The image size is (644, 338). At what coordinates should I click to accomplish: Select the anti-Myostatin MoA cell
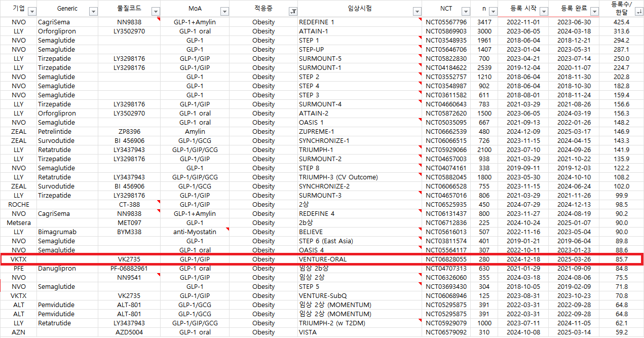[x=195, y=232]
